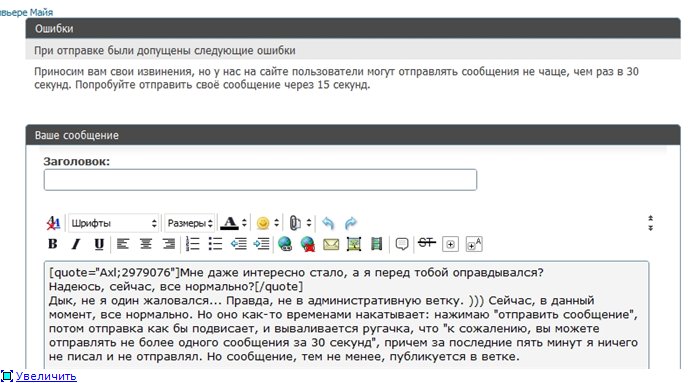Screen dimensions: 700x383
Task: Wrap selection in quote tags
Action: point(402,244)
